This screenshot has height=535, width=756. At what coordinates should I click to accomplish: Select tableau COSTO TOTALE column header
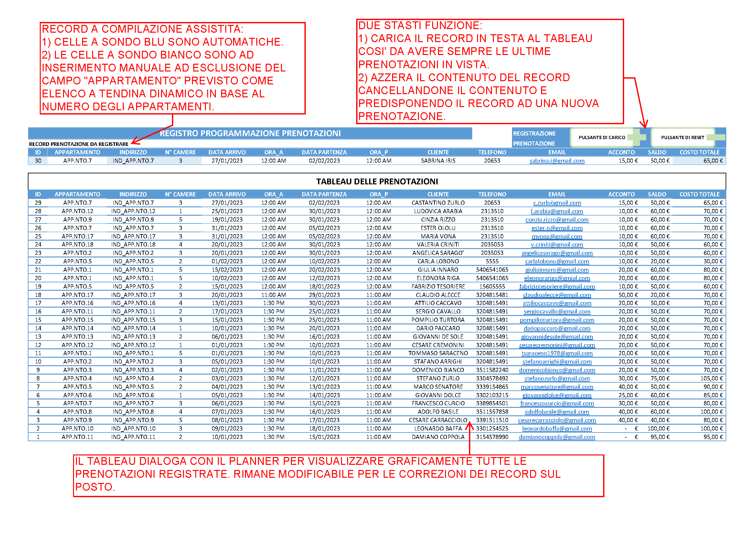(699, 194)
